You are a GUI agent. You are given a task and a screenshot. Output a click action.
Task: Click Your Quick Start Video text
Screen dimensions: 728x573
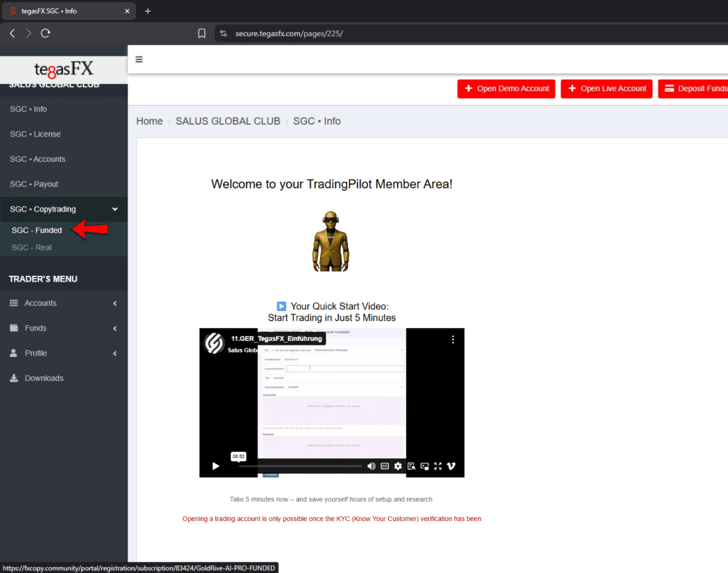(339, 306)
